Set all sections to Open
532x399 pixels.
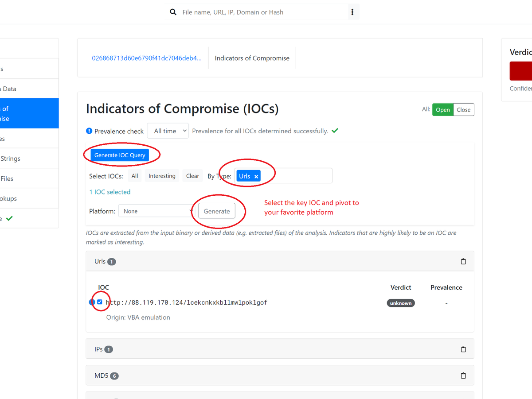pos(443,110)
